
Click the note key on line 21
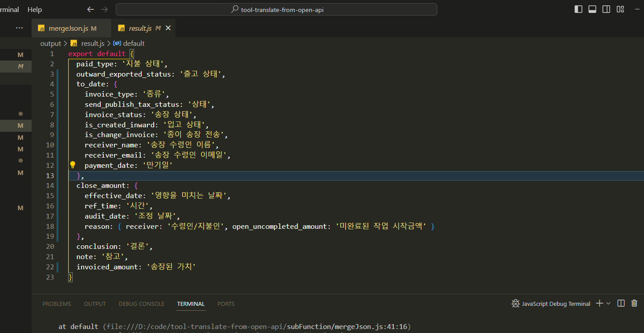pyautogui.click(x=85, y=256)
